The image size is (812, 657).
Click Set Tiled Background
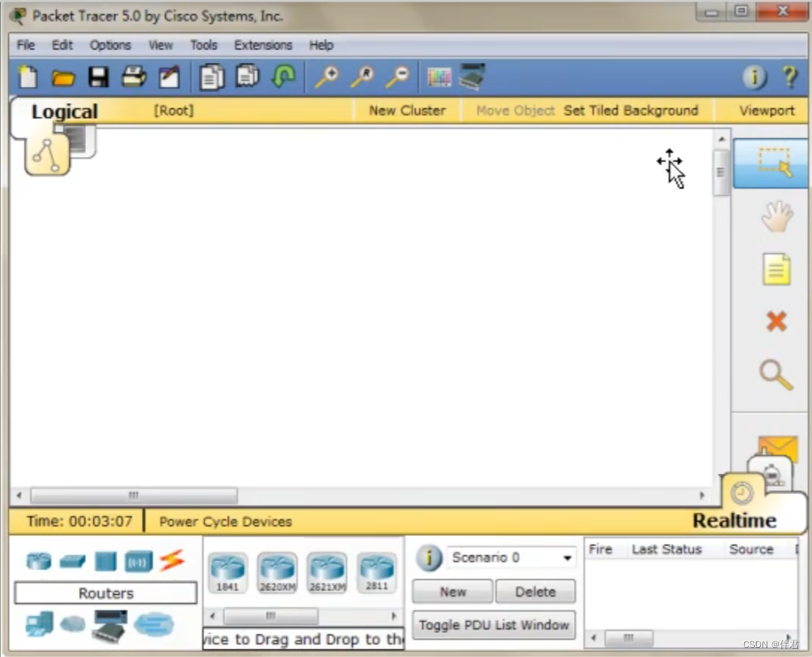click(631, 110)
